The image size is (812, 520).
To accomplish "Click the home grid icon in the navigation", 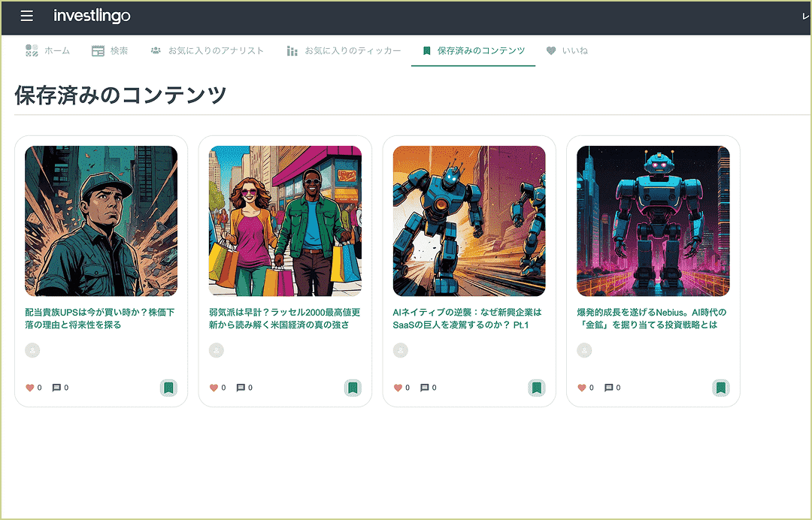I will pos(31,50).
